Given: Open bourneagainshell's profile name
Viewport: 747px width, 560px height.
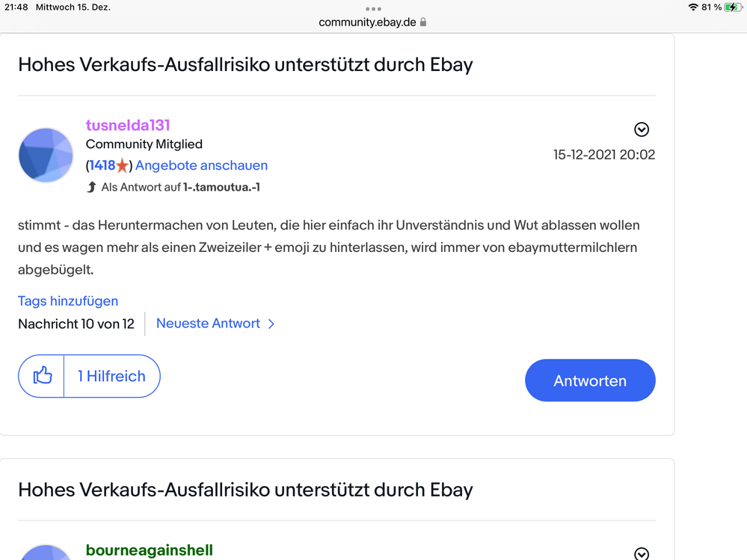Looking at the screenshot, I should click(x=149, y=550).
